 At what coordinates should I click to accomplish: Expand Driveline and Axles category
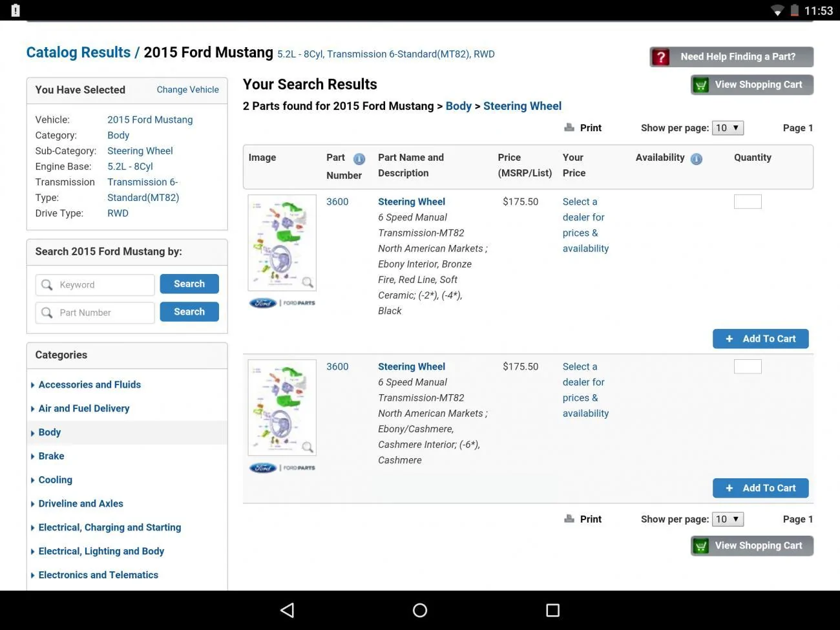tap(81, 504)
